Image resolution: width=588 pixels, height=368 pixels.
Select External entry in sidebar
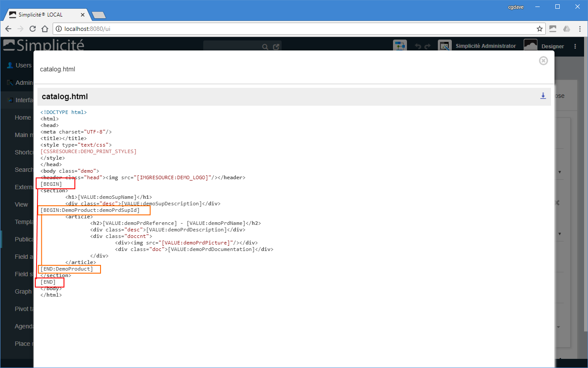click(24, 187)
